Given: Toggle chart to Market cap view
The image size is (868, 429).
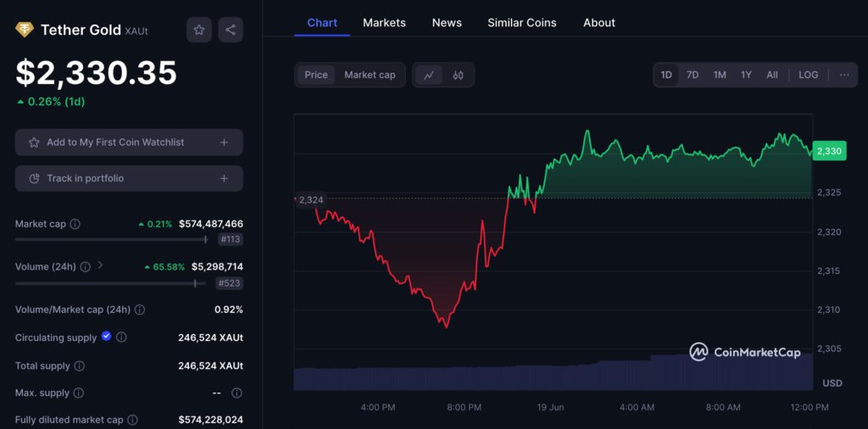Looking at the screenshot, I should (370, 75).
